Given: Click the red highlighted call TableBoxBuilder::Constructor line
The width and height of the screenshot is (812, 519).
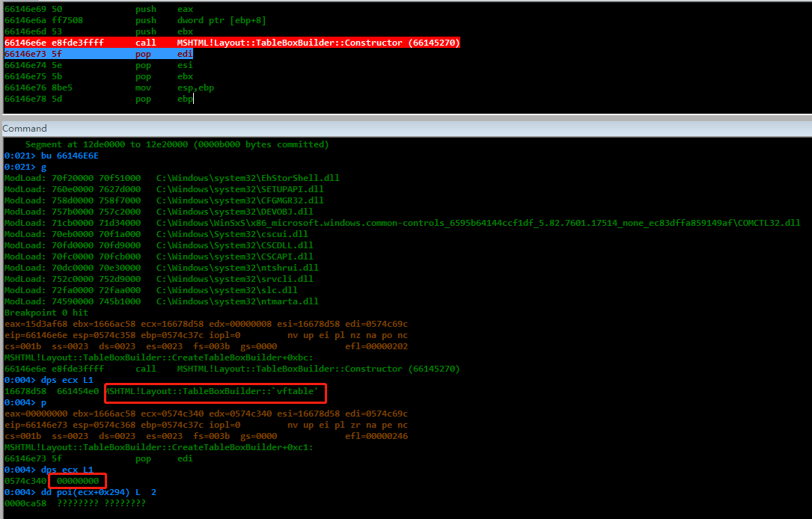Looking at the screenshot, I should (x=232, y=43).
